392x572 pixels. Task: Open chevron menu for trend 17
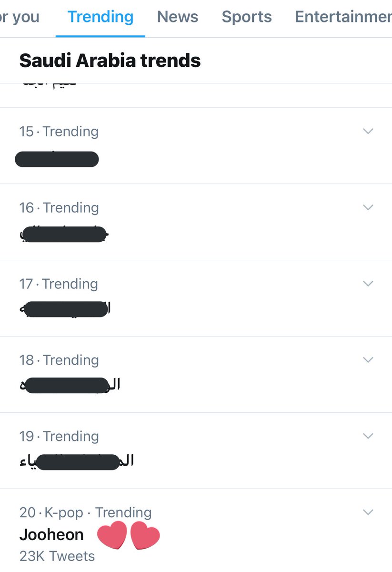pyautogui.click(x=368, y=284)
